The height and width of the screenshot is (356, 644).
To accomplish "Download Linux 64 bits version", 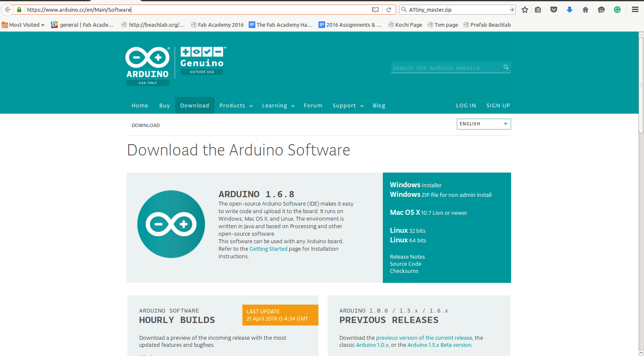I will (x=408, y=240).
